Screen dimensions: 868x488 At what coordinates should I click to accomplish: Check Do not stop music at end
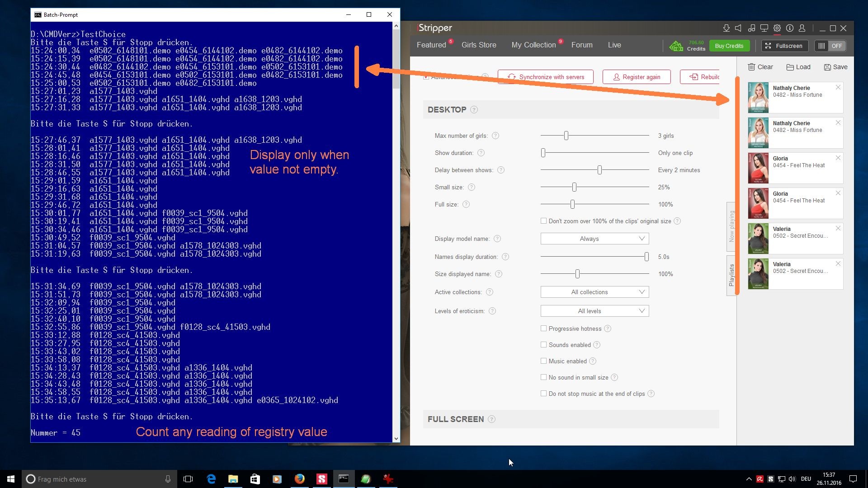coord(543,394)
